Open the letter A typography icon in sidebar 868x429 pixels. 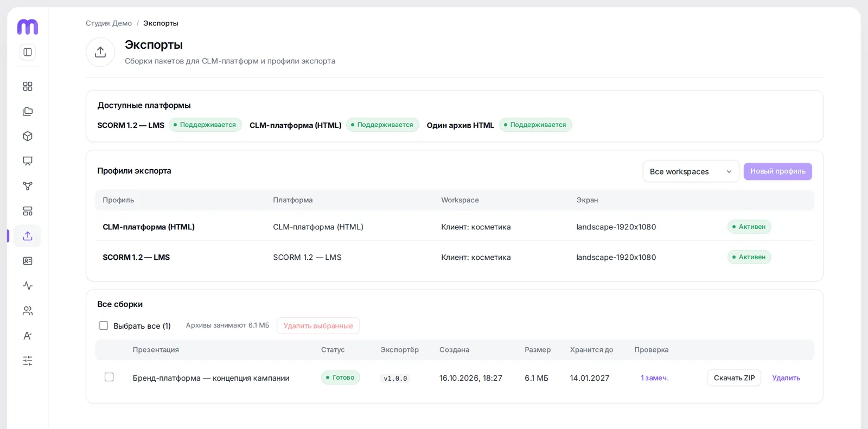point(28,336)
